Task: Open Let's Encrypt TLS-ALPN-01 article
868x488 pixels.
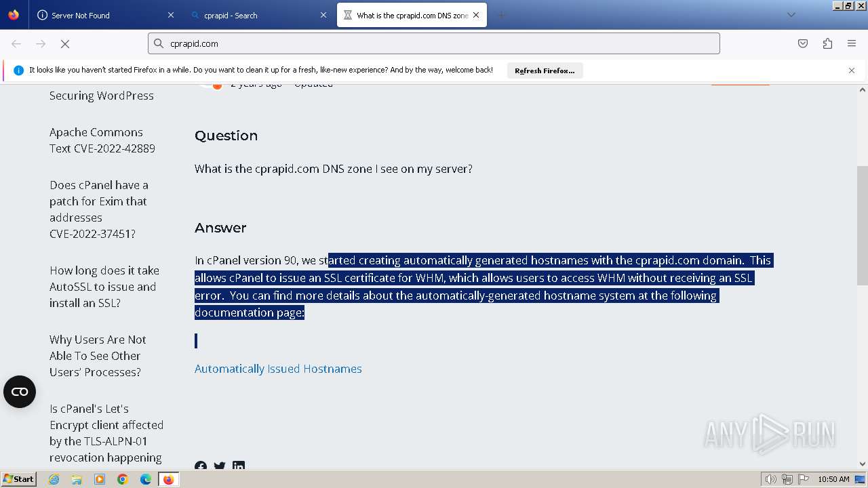Action: click(106, 433)
